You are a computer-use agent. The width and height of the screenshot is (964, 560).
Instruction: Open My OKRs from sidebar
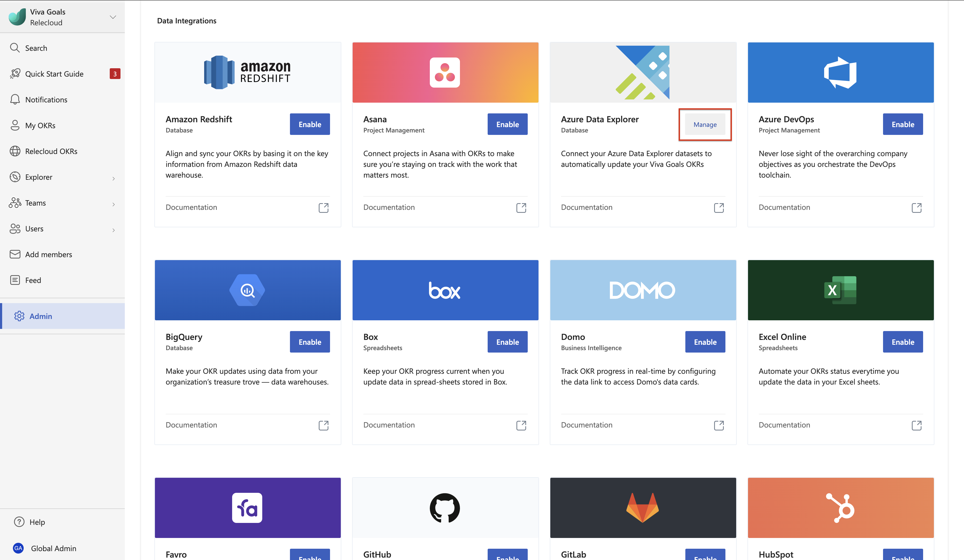click(40, 125)
